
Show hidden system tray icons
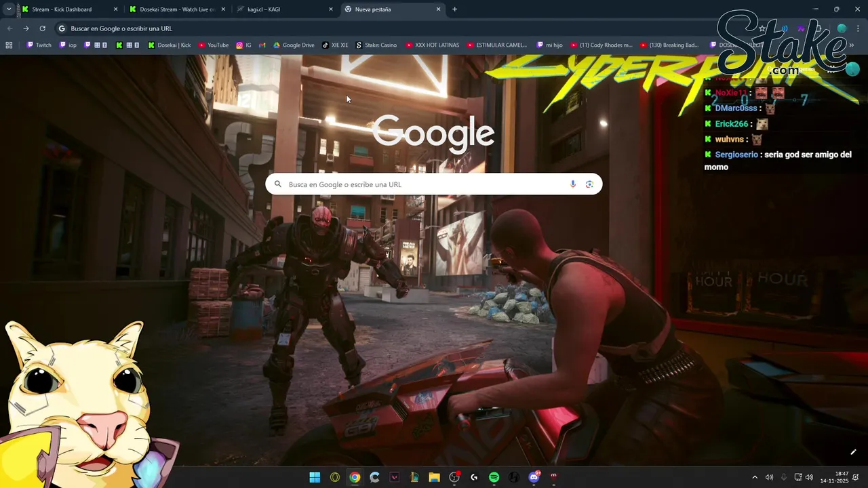click(755, 477)
